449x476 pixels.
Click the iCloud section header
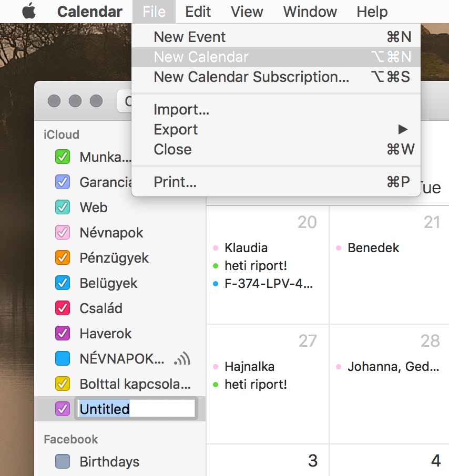[x=62, y=134]
